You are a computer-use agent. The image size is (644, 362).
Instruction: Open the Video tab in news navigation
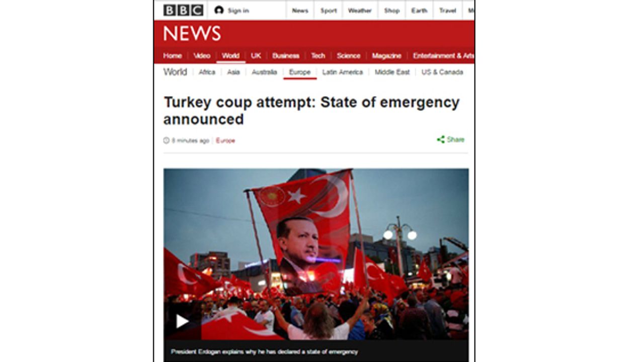point(202,56)
